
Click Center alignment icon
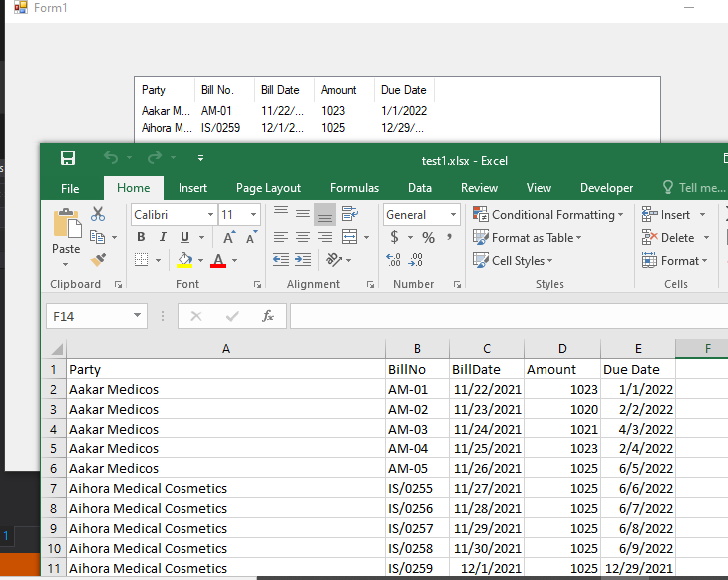point(303,237)
